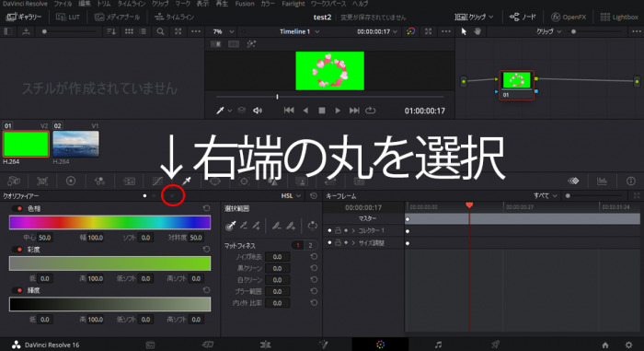Go to Project Manager home icon
This screenshot has width=644, height=351.
605,345
